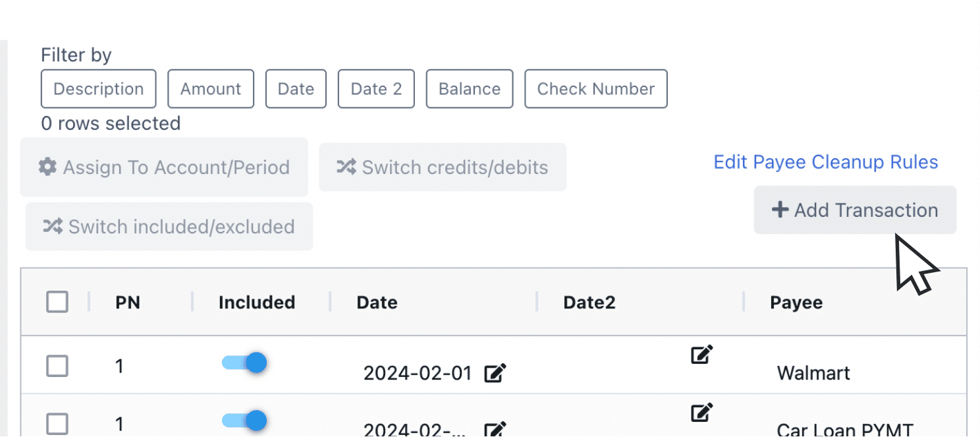Check the select-all checkbox in the table header
This screenshot has height=437, width=980.
[57, 302]
